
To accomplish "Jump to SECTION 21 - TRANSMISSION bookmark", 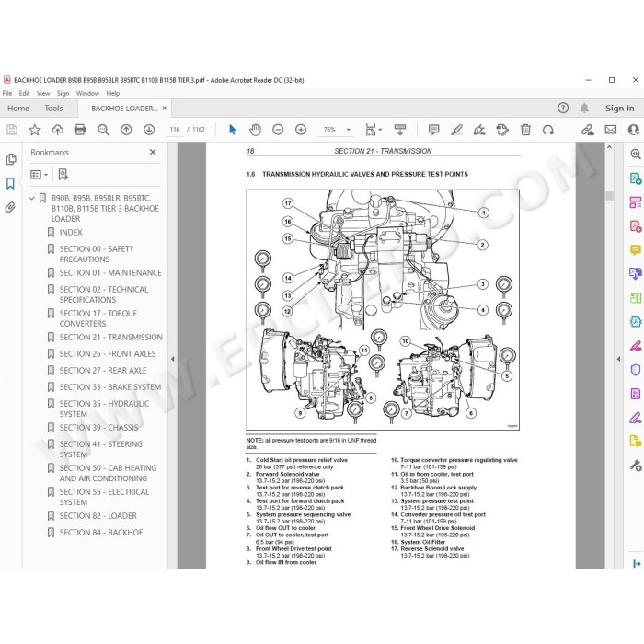I will point(111,338).
